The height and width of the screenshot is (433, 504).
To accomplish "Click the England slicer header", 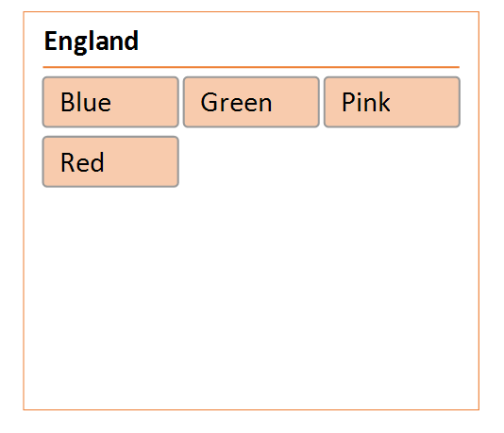I will [x=92, y=41].
